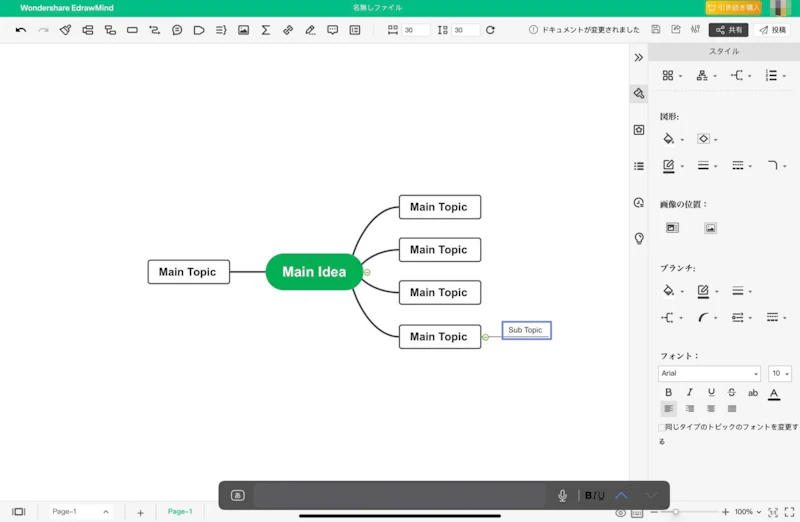The width and height of the screenshot is (800, 522).
Task: Click the microphone icon in keyboard bar
Action: (562, 495)
